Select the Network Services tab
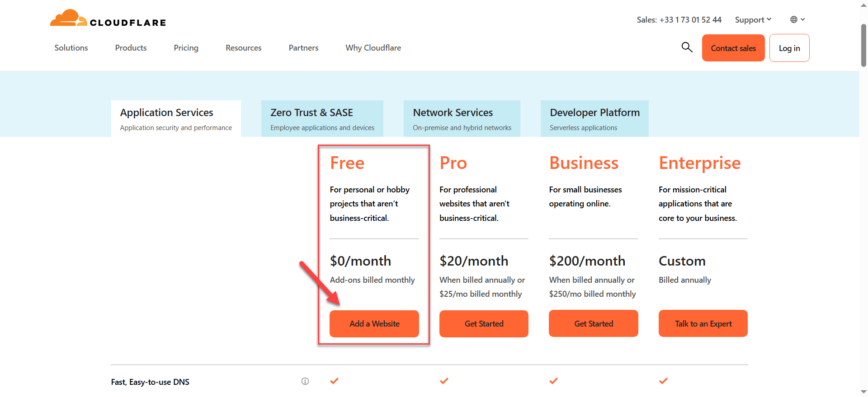Screen dimensions: 868x397 (462, 119)
